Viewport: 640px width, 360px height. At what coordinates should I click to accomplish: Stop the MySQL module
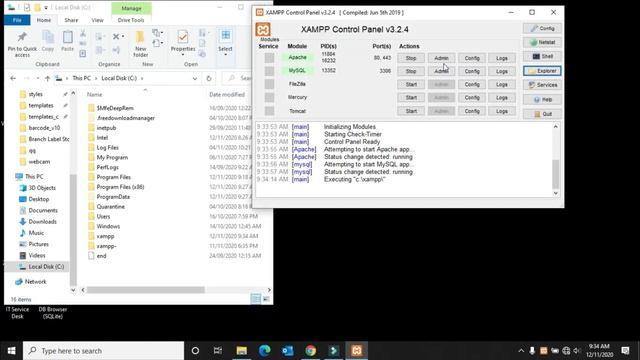click(411, 71)
